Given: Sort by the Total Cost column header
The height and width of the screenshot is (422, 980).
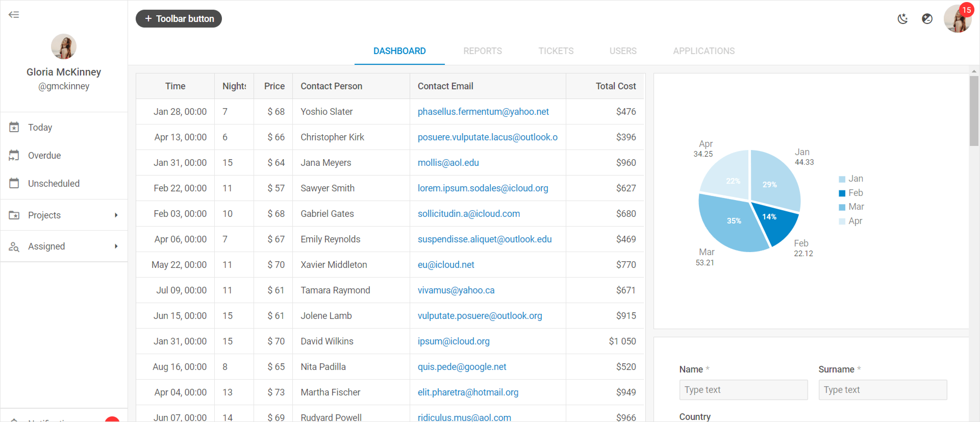Looking at the screenshot, I should coord(615,86).
